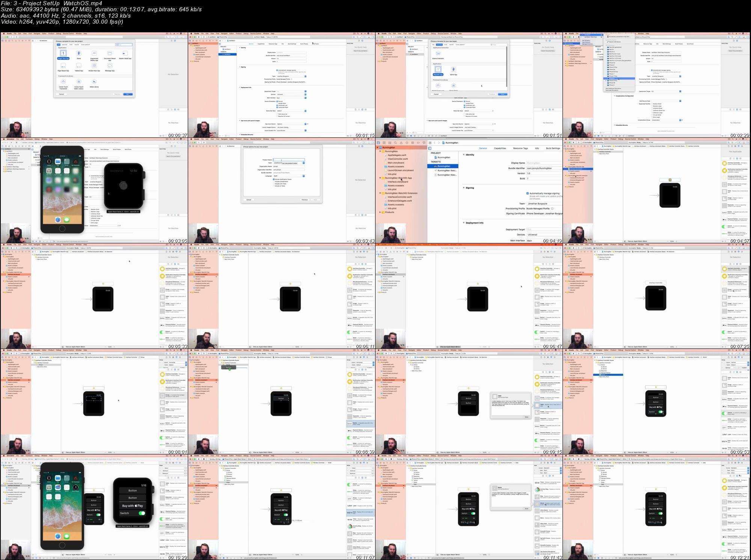The width and height of the screenshot is (751, 560).
Task: Open symbol navigator icon in 00:04:19 frame
Action: pos(390,143)
